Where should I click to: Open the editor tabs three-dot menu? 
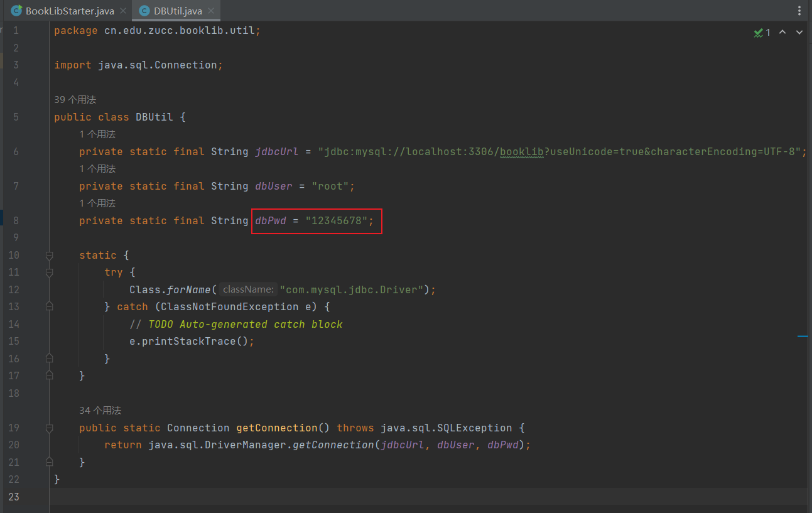click(x=799, y=11)
